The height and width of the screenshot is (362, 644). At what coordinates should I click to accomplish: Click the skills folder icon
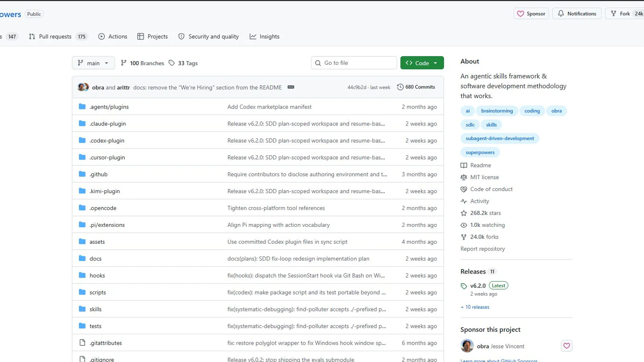pyautogui.click(x=82, y=309)
